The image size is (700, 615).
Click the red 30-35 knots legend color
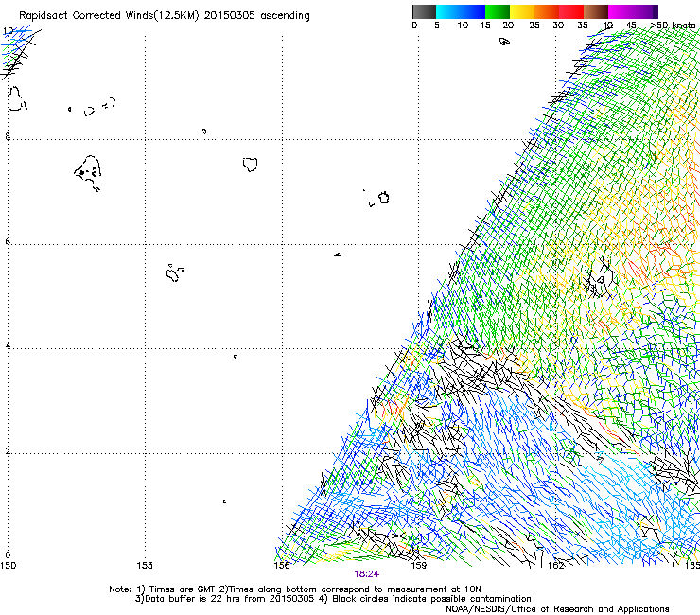coord(571,11)
